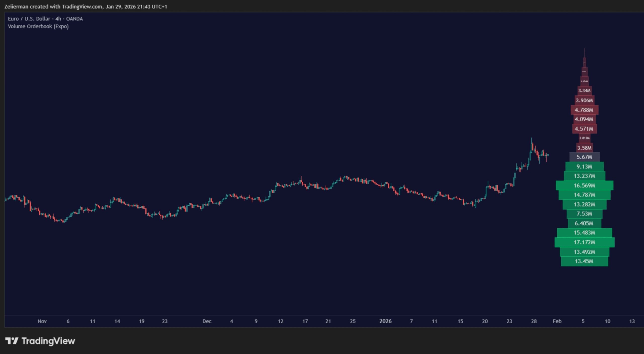
Task: Pick the 13.282M green orderbook bar
Action: click(x=584, y=204)
